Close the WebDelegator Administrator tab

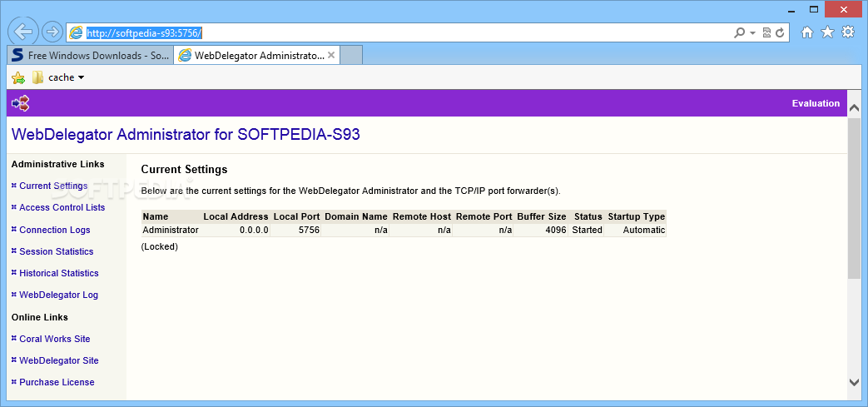pos(331,56)
